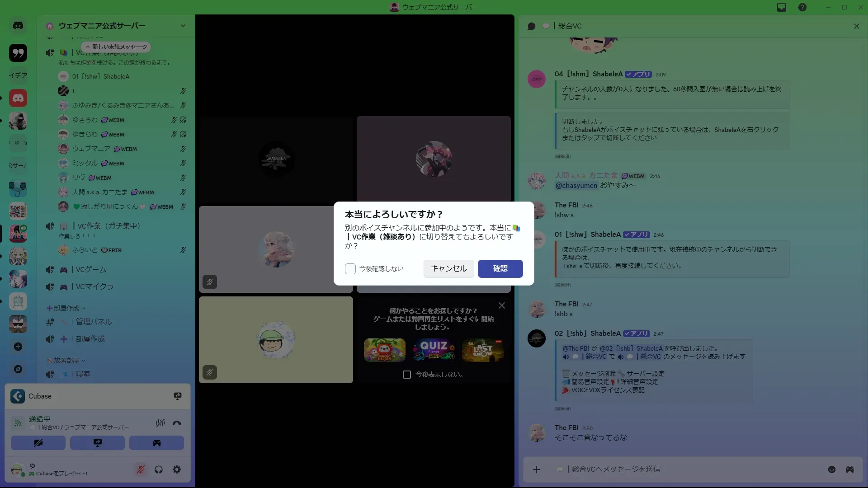Collapse the 放置部屋 category
Screen dimensions: 868x488
pos(66,361)
